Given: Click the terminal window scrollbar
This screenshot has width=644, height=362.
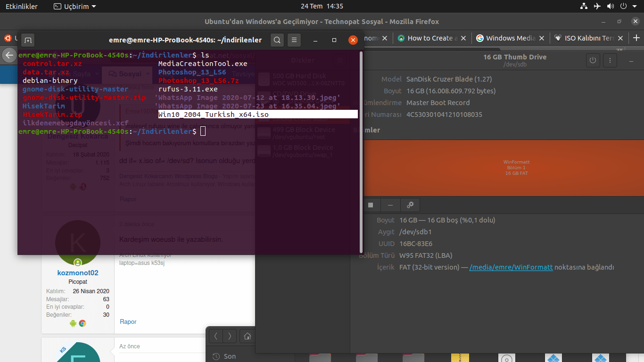Looking at the screenshot, I should point(361,152).
